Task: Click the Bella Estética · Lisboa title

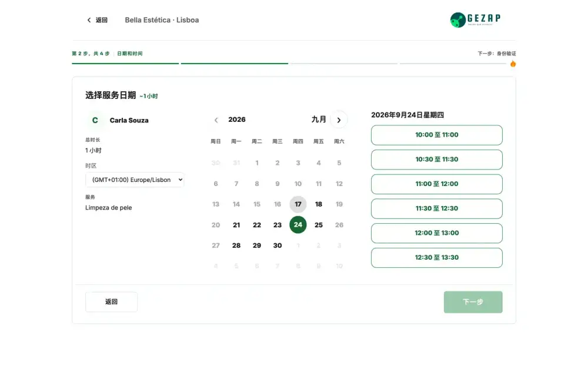Action: pyautogui.click(x=162, y=20)
